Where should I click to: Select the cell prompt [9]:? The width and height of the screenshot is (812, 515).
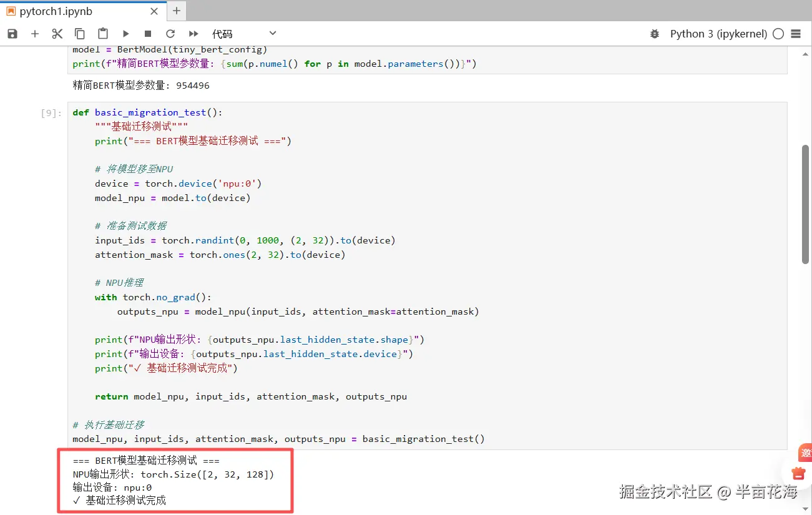(51, 113)
